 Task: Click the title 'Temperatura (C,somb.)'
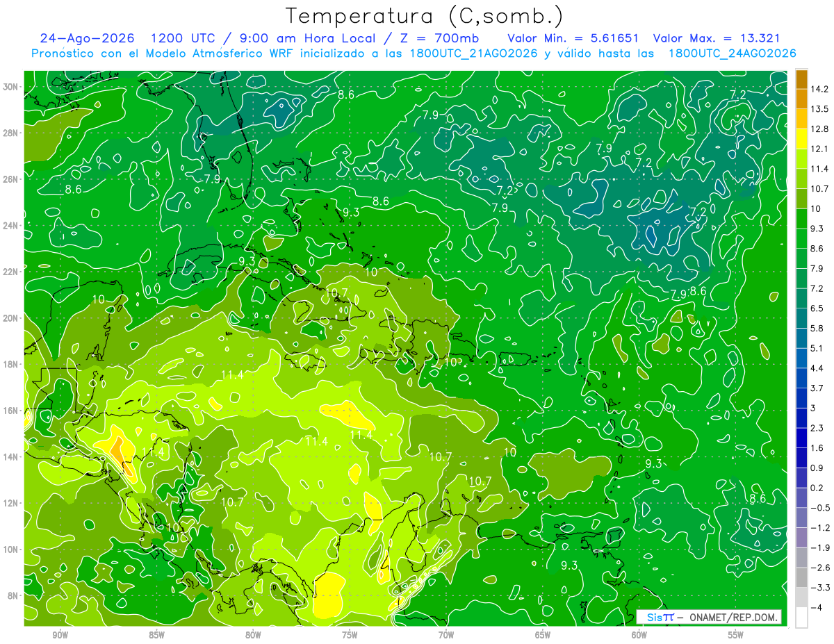(425, 16)
